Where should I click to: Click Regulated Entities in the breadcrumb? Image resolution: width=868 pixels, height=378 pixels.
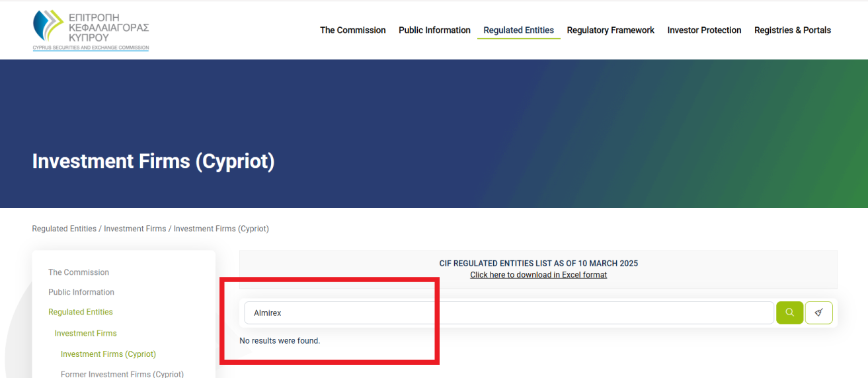tap(64, 229)
